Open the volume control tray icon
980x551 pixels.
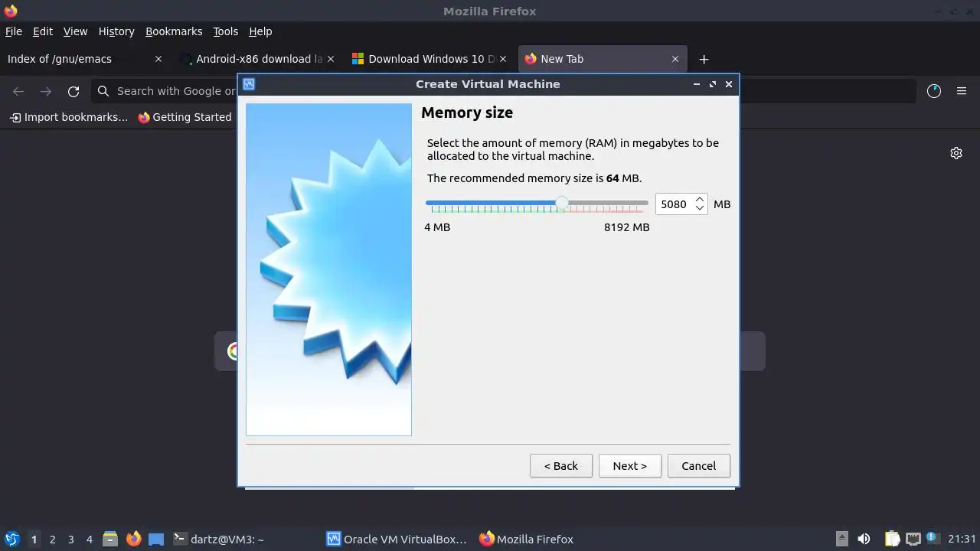[864, 539]
